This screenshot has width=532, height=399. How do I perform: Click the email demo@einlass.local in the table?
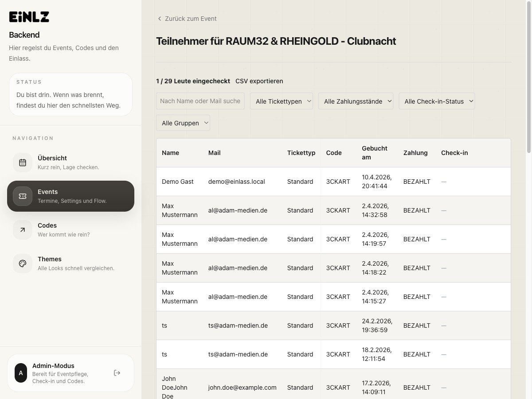point(236,181)
